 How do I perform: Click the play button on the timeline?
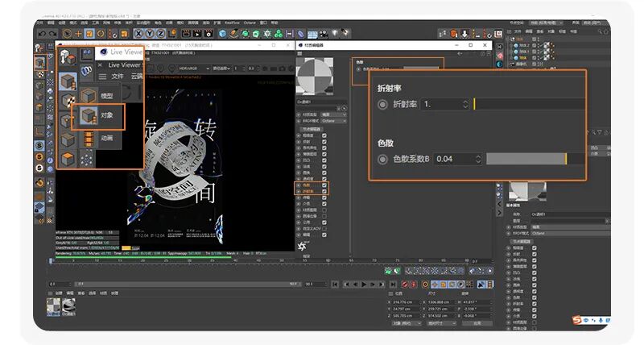364,285
